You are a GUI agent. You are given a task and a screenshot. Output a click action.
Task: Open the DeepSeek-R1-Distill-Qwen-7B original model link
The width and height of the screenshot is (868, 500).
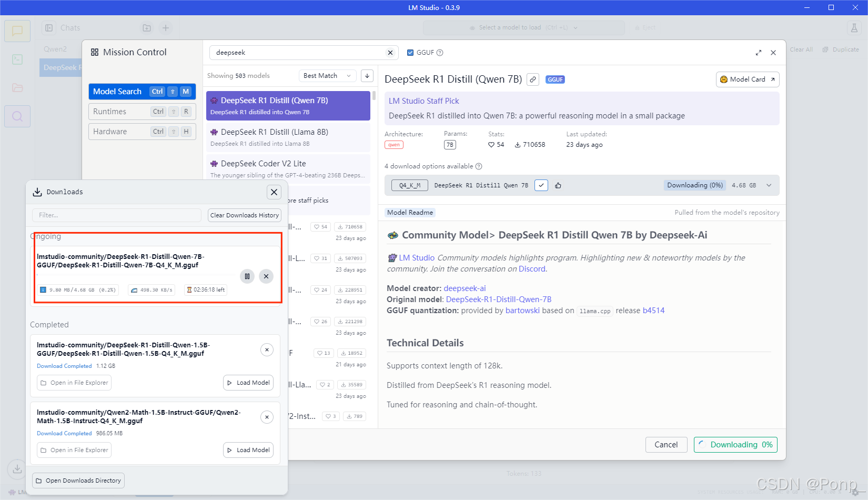point(499,299)
